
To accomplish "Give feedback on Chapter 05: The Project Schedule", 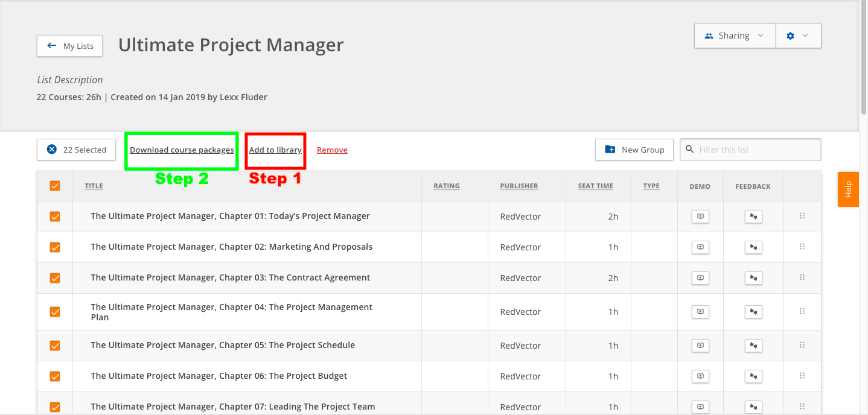I will 753,345.
